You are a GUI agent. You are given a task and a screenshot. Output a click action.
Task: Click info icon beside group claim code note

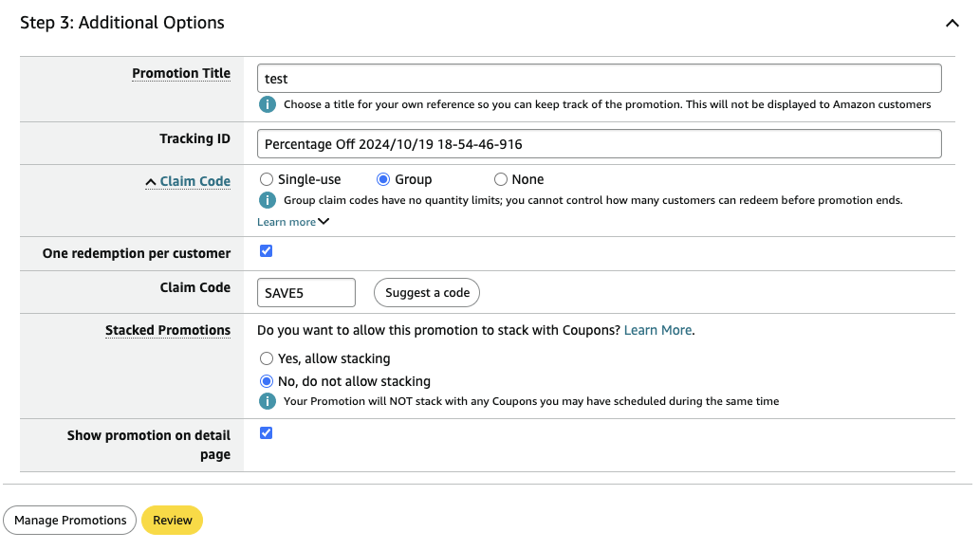pyautogui.click(x=268, y=200)
